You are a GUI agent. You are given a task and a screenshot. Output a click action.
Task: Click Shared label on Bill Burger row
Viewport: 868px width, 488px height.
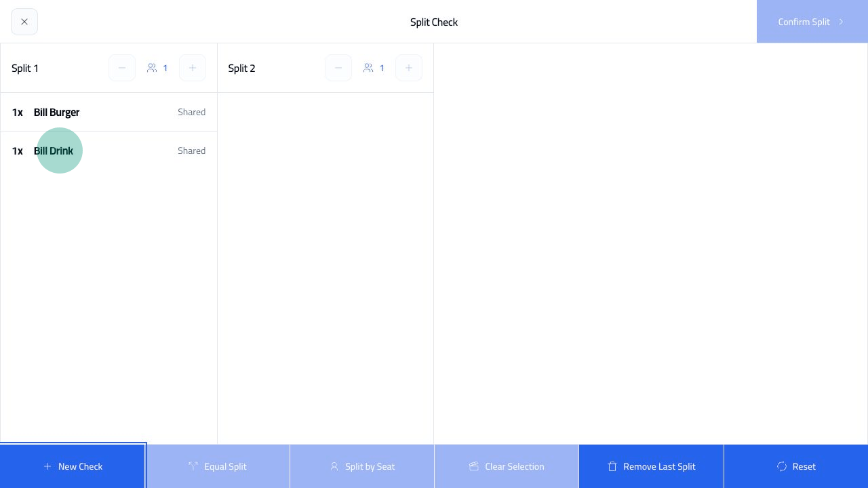pos(191,112)
